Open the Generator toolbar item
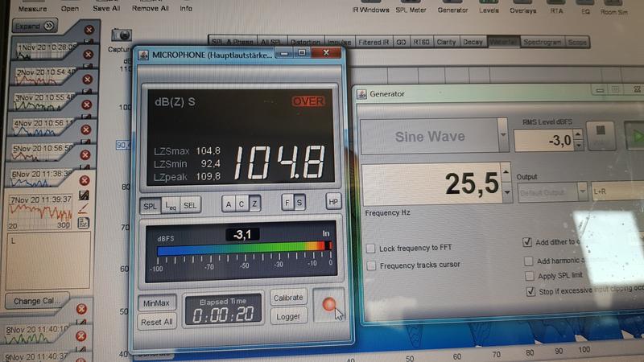The height and width of the screenshot is (362, 644). pos(452,9)
